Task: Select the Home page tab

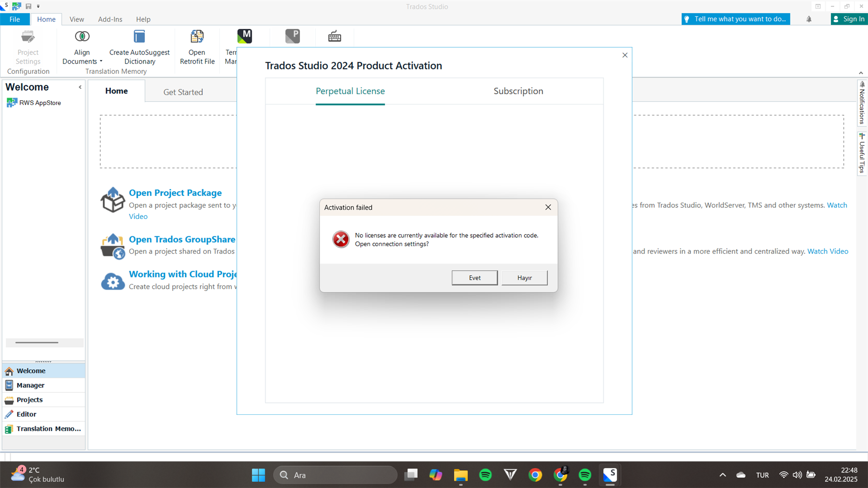Action: coord(117,91)
